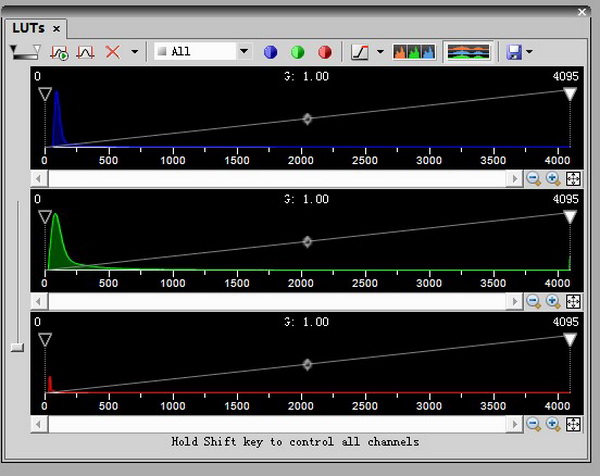The height and width of the screenshot is (476, 600).
Task: Toggle the blue channel sphere button
Action: (x=271, y=52)
